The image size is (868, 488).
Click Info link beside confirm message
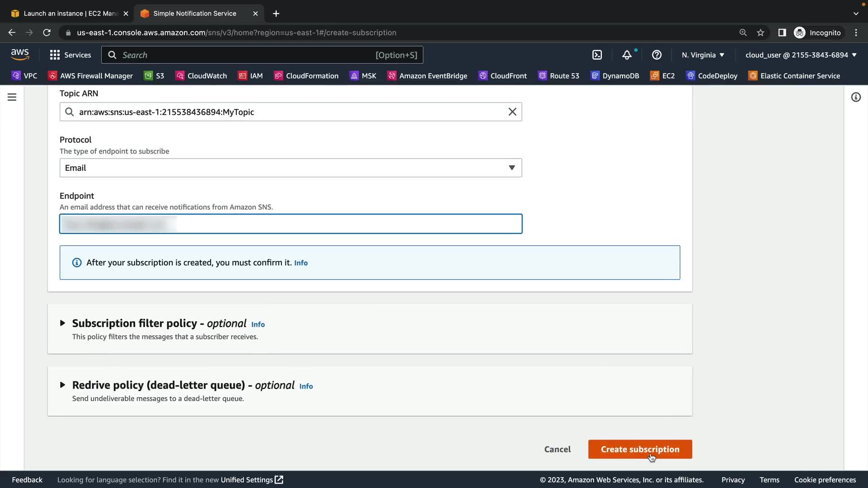pos(301,263)
